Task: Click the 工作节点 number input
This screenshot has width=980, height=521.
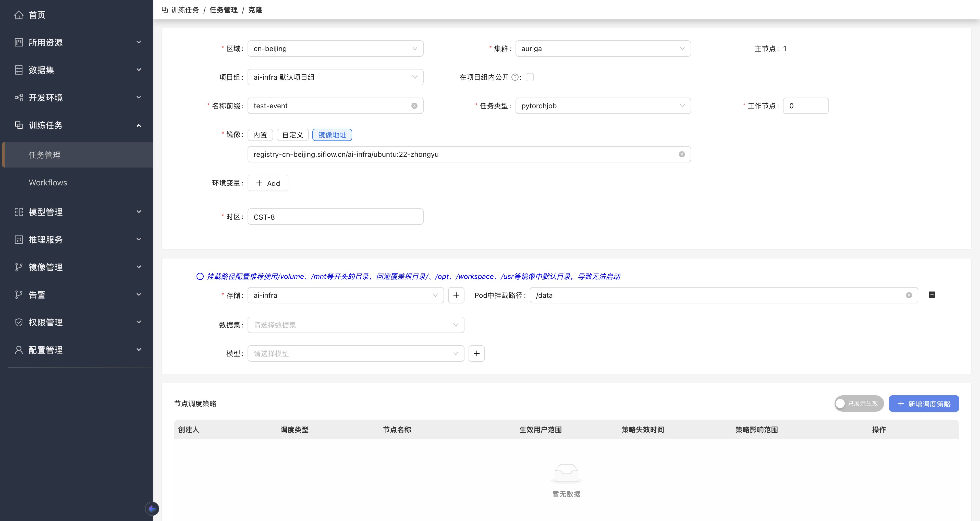Action: click(x=806, y=106)
